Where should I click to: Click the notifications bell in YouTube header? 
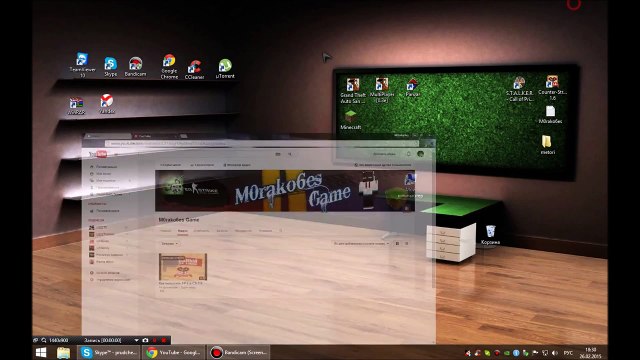point(408,154)
